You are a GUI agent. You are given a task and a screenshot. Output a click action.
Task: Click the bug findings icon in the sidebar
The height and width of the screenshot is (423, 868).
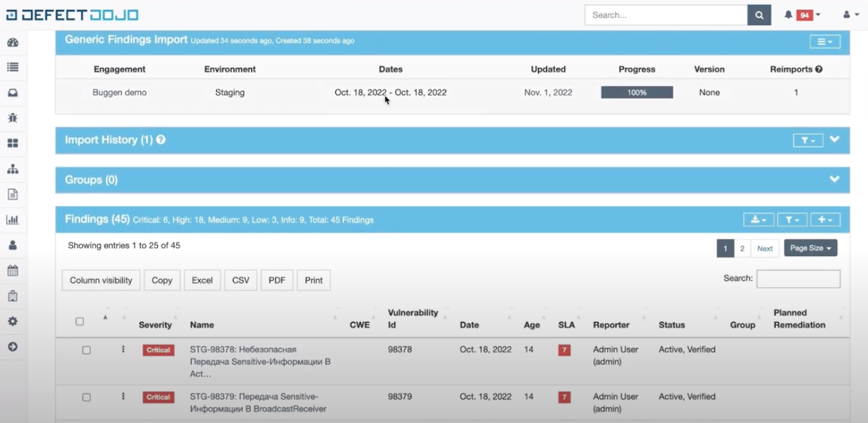tap(13, 118)
